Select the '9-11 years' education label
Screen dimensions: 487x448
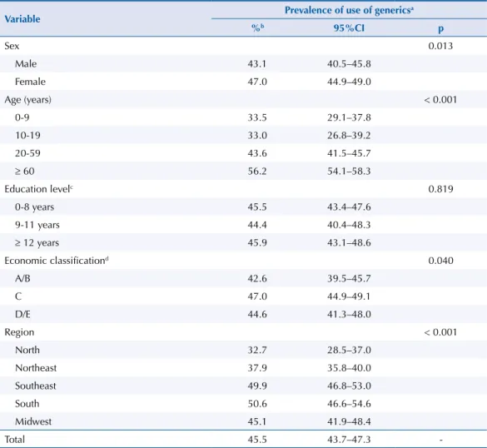click(x=37, y=225)
